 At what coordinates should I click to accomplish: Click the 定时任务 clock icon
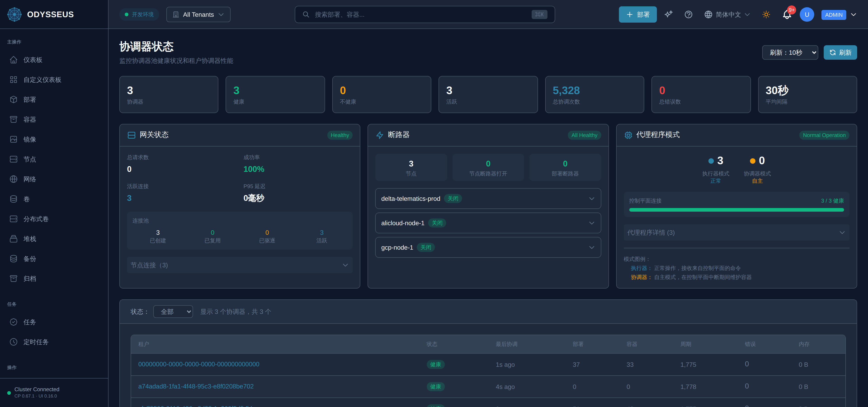click(14, 342)
